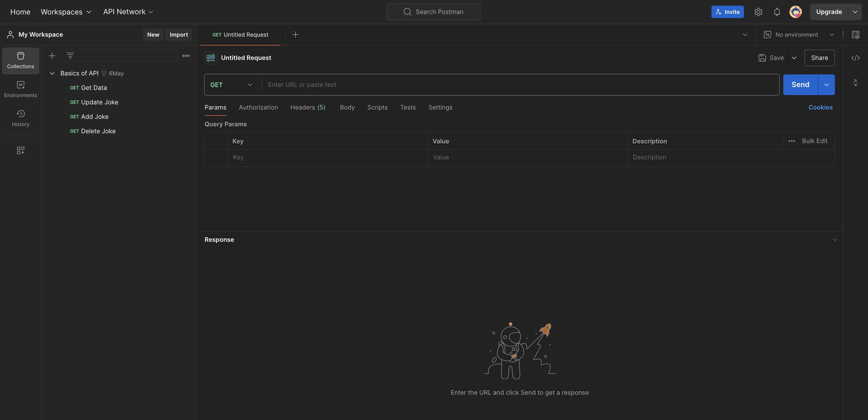The image size is (868, 420).
Task: Click the URL input field
Action: [x=519, y=85]
